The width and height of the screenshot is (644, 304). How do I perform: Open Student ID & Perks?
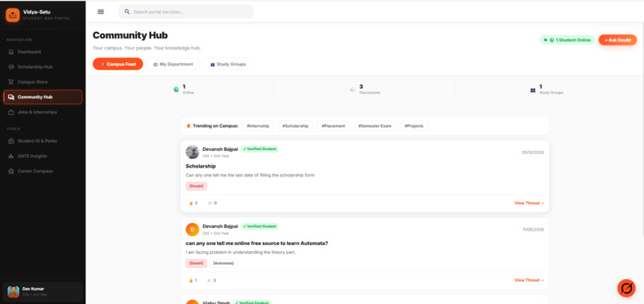tap(42, 141)
